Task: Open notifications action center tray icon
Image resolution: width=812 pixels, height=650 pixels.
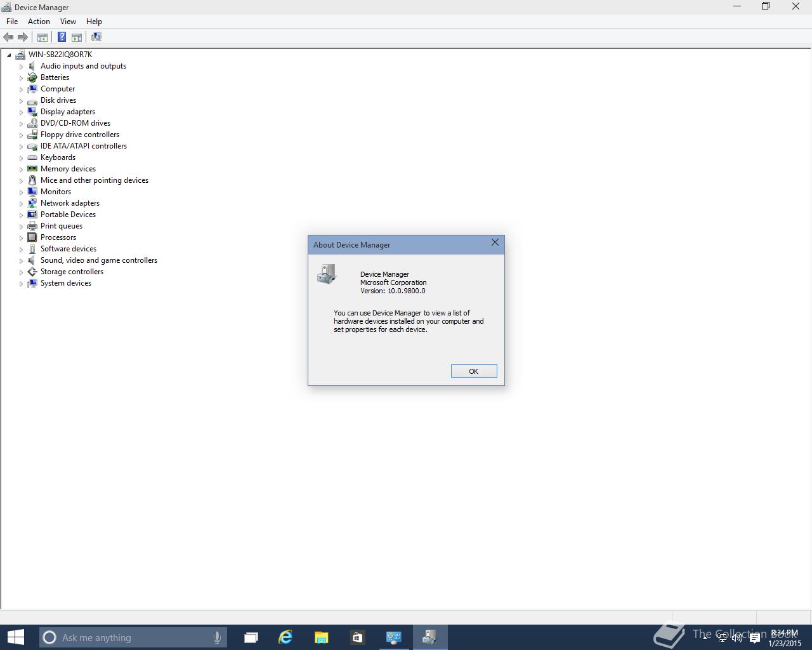Action: [x=755, y=639]
